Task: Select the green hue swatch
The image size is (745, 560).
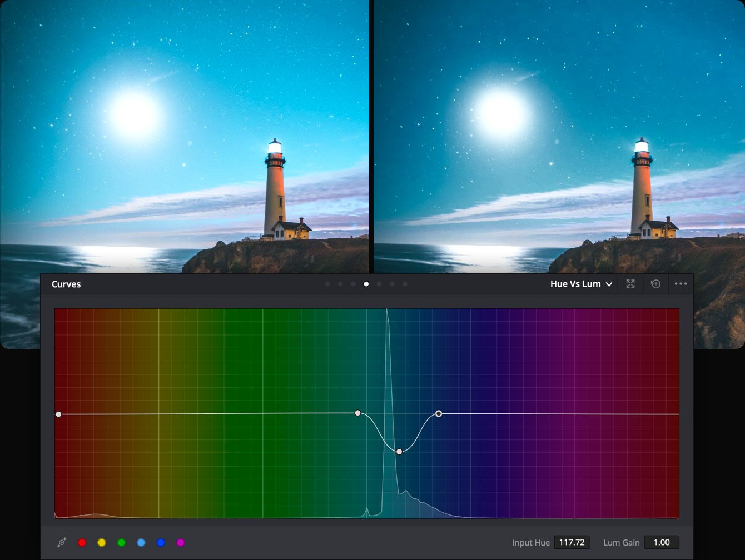Action: (121, 543)
